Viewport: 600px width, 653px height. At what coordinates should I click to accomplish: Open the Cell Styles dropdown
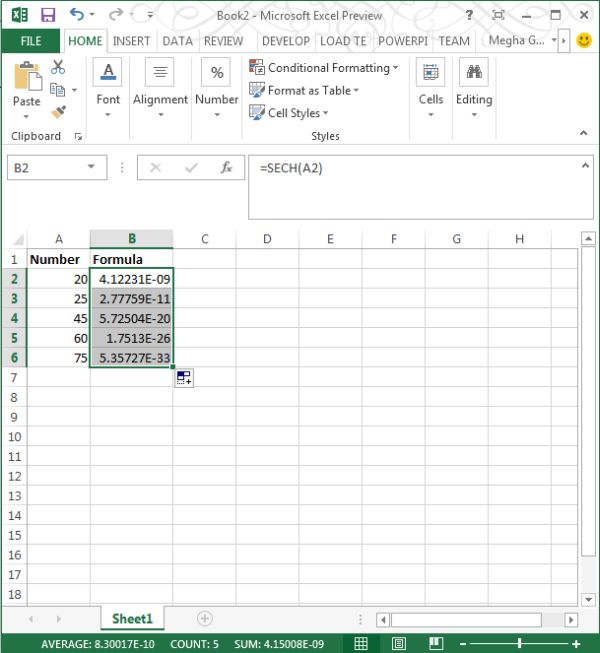(x=289, y=112)
